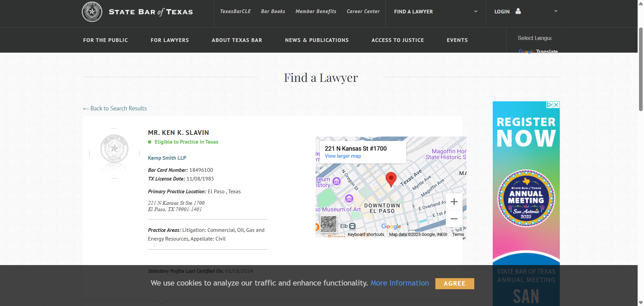Click the login user profile icon

(x=518, y=11)
